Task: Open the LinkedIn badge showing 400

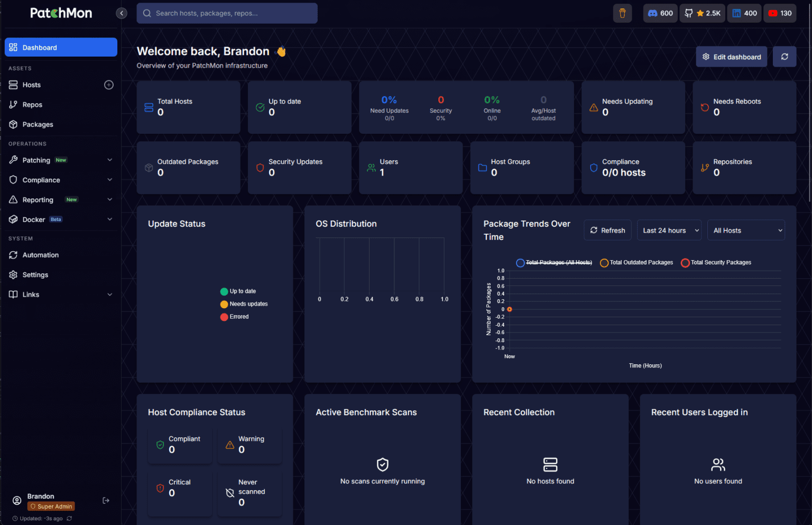Action: 744,13
